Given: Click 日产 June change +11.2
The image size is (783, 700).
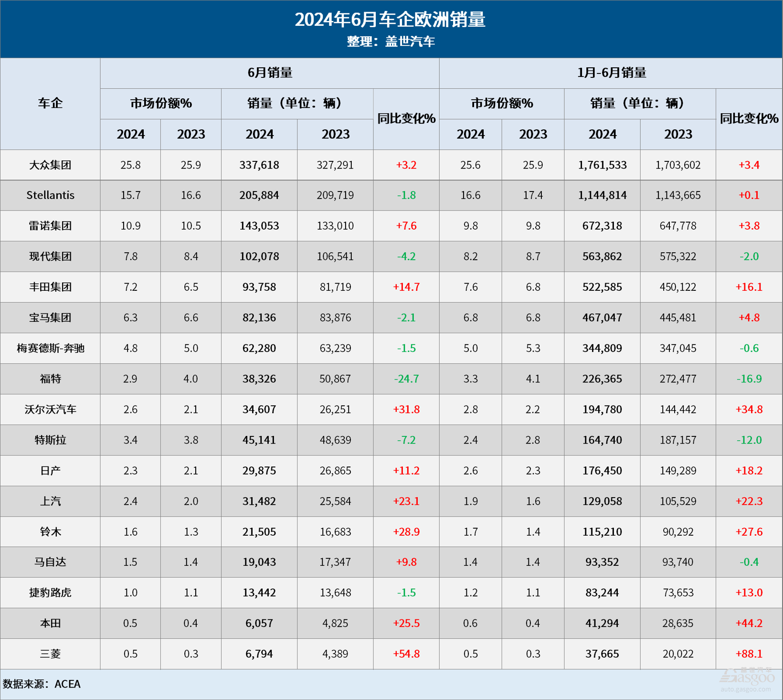Looking at the screenshot, I should [x=406, y=470].
